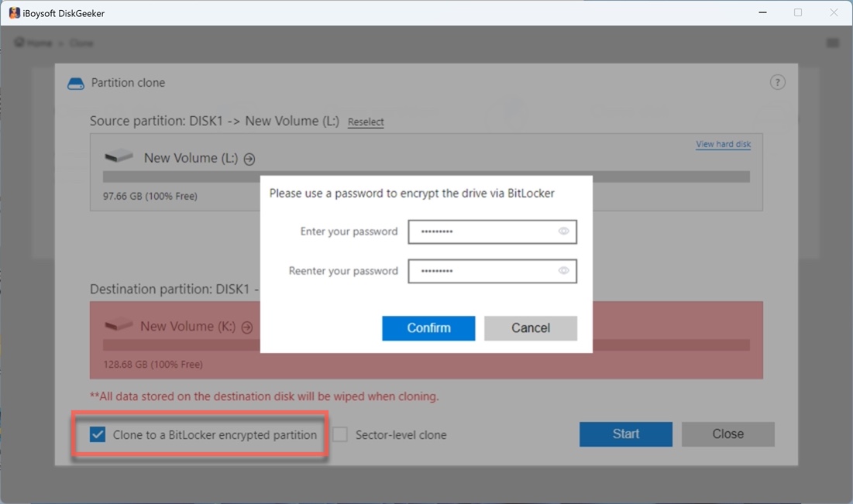Viewport: 853px width, 504px height.
Task: Open help question mark icon
Action: click(777, 83)
